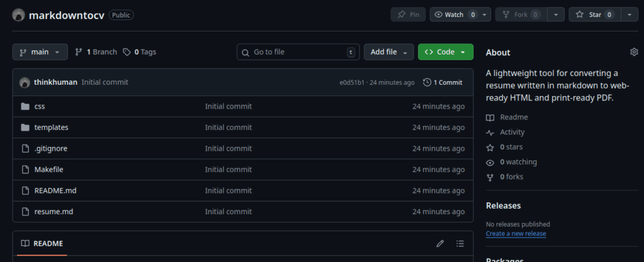This screenshot has height=262, width=644.
Task: Click the repository owner avatar beside markdowntocv
Action: [18, 15]
